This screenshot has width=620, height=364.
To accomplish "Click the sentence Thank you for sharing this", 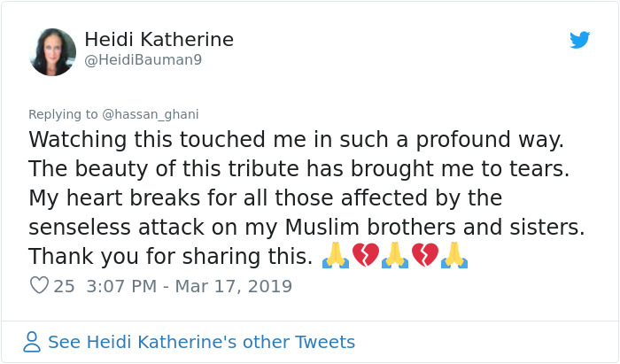I will coord(171,257).
